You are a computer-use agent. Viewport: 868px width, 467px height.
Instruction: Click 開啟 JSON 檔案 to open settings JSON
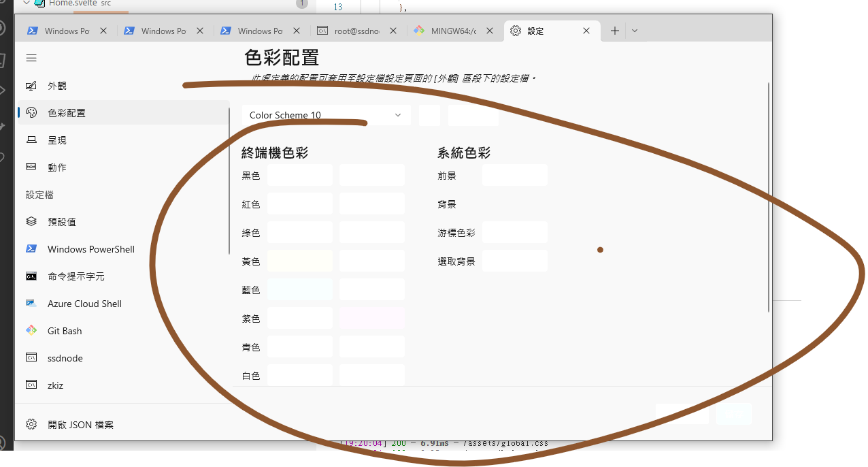124,425
